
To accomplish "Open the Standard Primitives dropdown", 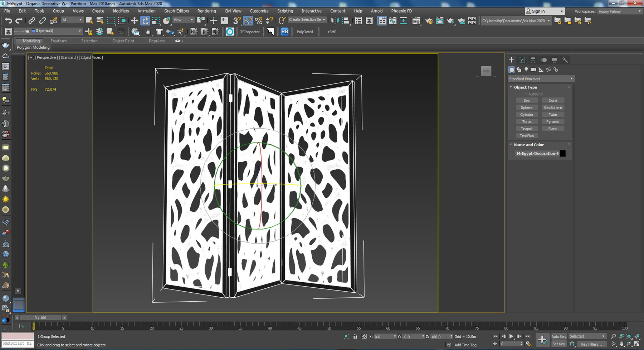I will click(541, 79).
